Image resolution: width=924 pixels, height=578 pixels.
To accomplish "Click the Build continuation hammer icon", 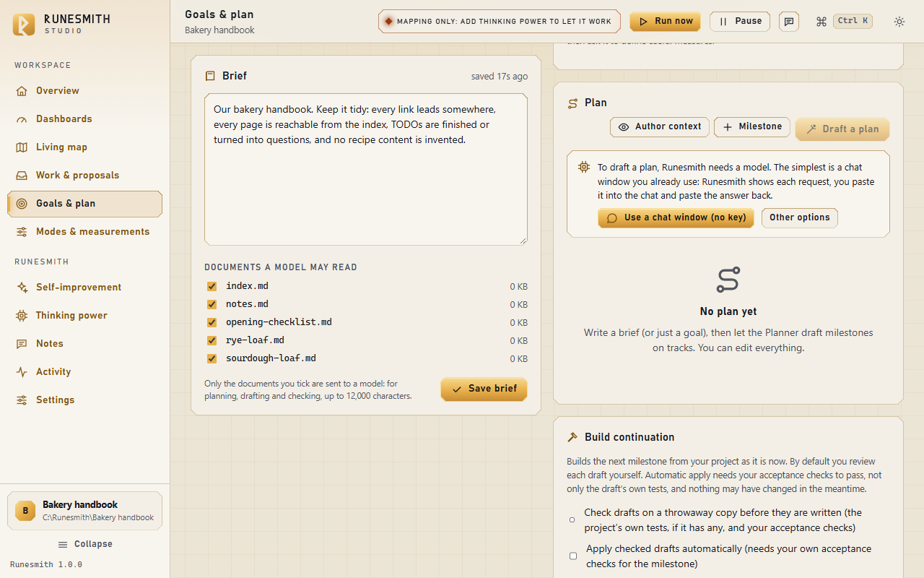I will pos(572,437).
